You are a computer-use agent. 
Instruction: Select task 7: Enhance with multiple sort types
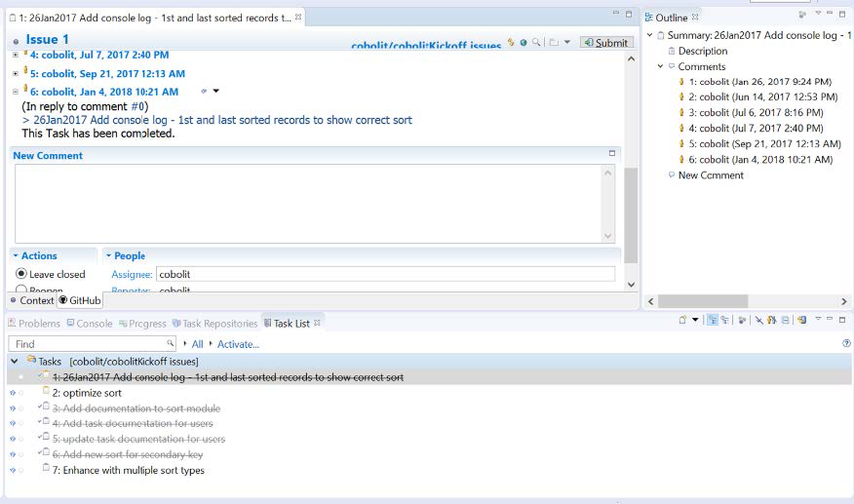129,470
